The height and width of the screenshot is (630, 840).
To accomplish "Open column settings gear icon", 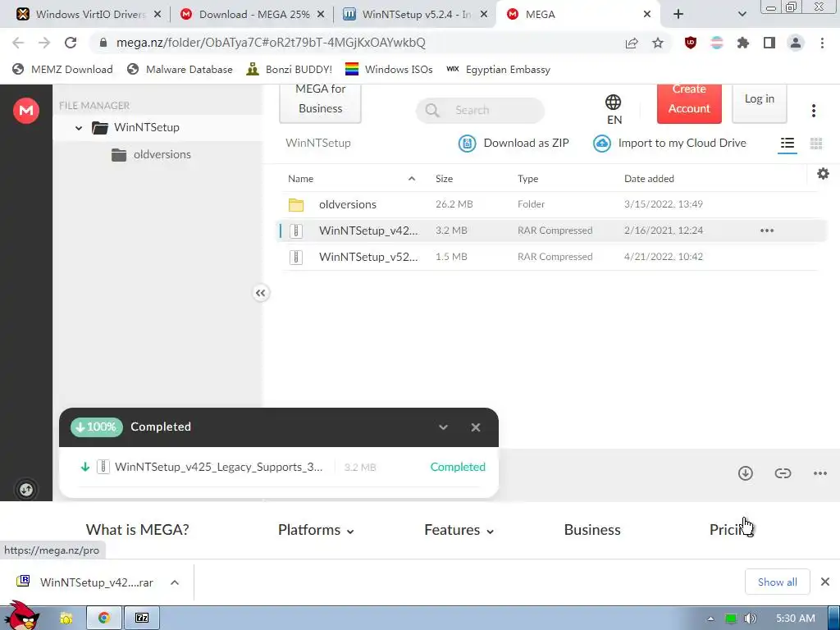I will [823, 174].
